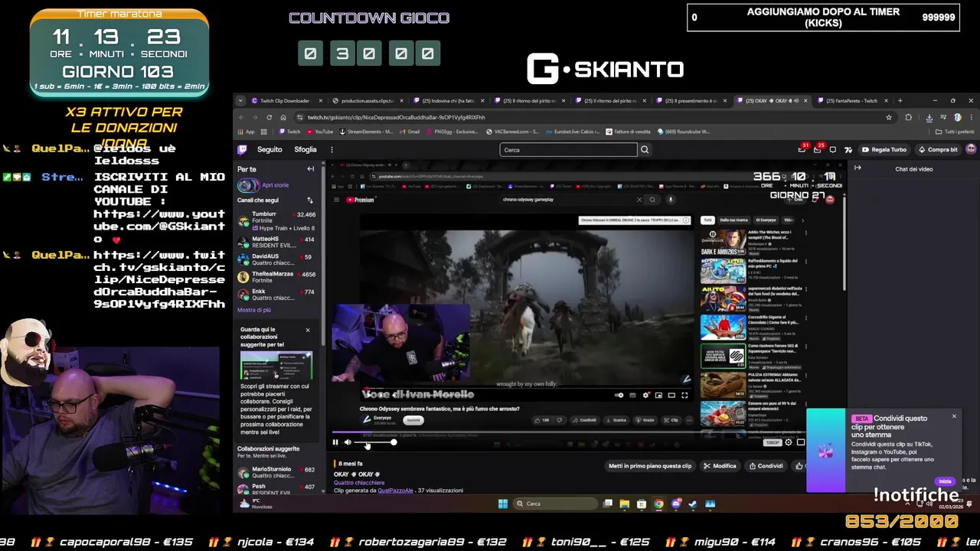Open the Tumblurr channel in sidebar
This screenshot has width=980, height=551.
(x=276, y=221)
